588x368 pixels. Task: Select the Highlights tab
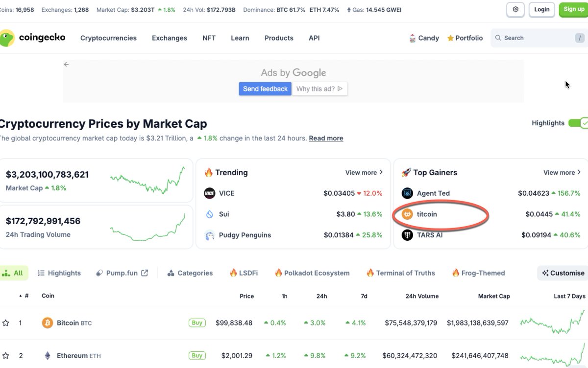pyautogui.click(x=59, y=273)
